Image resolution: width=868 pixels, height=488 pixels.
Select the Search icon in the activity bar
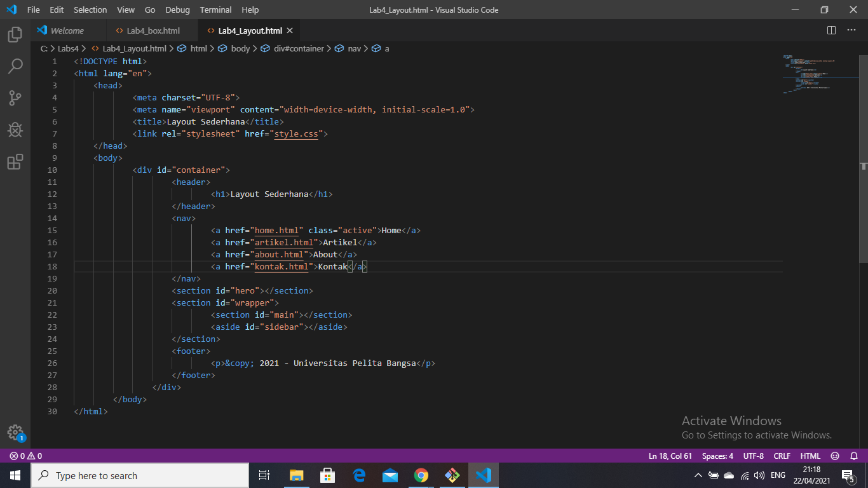click(14, 66)
